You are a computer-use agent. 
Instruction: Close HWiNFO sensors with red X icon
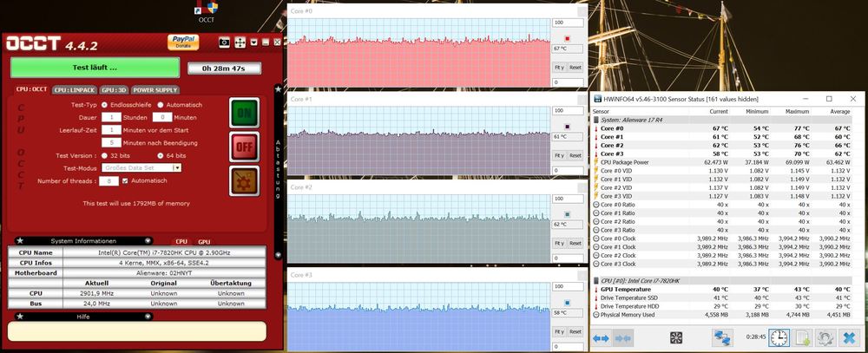[849, 337]
